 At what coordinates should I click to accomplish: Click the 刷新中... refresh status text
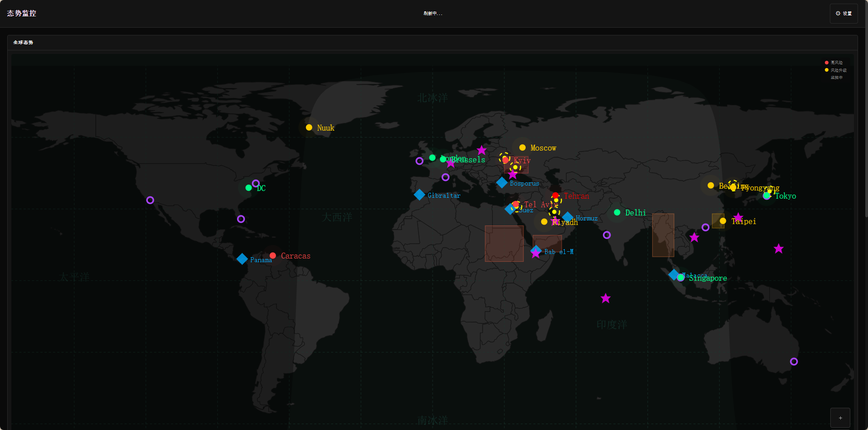[x=433, y=14]
